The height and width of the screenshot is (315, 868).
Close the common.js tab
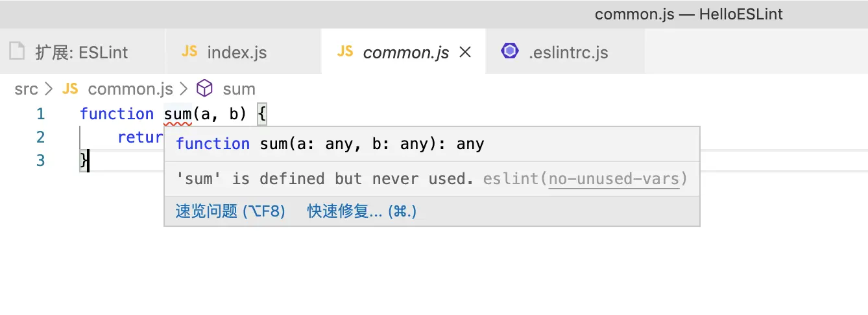pos(465,52)
